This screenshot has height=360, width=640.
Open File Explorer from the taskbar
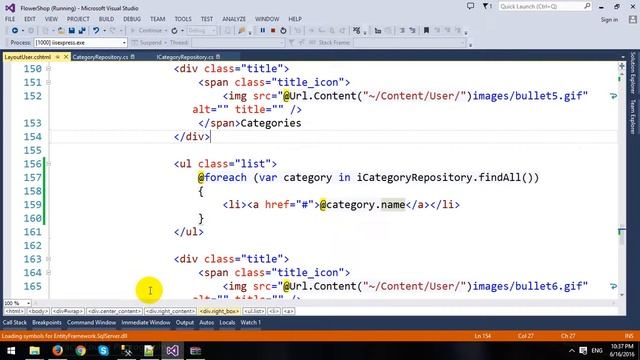[x=35, y=351]
